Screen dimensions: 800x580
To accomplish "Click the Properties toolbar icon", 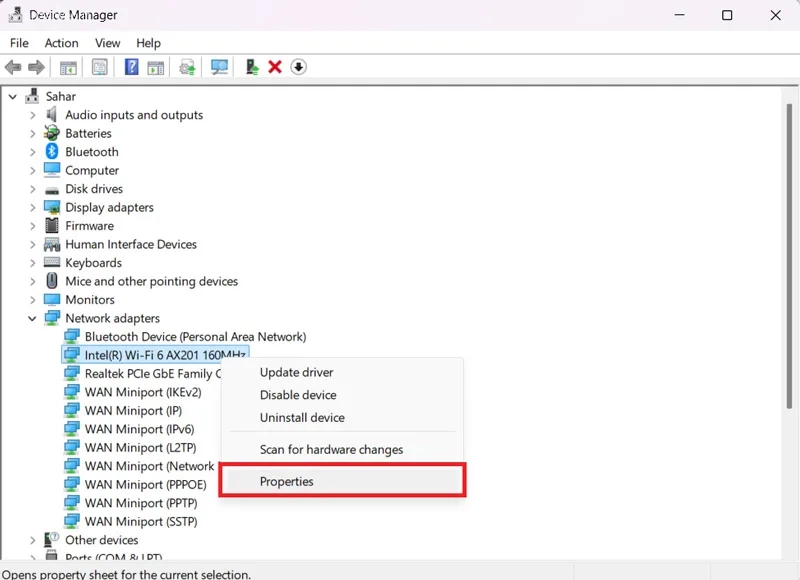I will coord(100,67).
